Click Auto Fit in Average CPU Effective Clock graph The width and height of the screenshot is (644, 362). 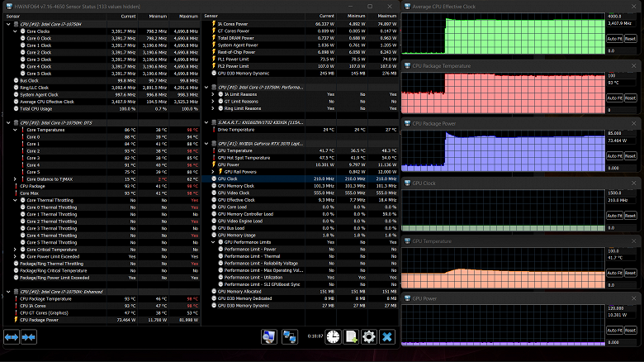[614, 39]
